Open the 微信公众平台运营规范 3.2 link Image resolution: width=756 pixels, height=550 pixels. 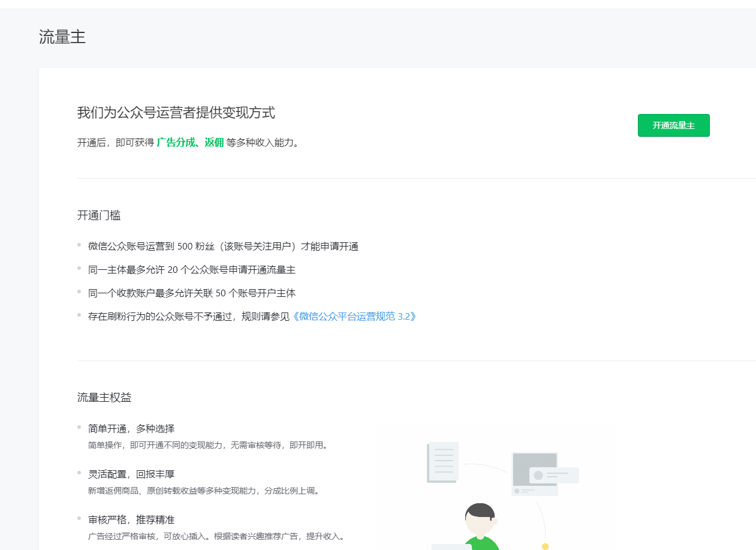click(x=354, y=316)
